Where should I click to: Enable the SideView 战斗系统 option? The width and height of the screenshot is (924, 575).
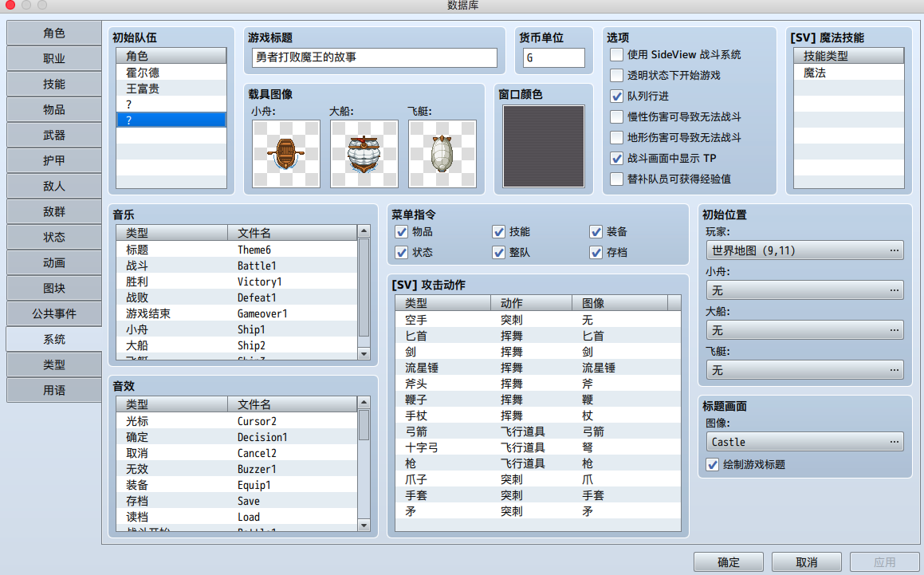616,55
